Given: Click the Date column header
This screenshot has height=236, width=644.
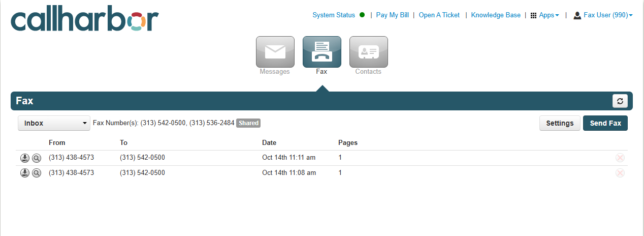Looking at the screenshot, I should pyautogui.click(x=269, y=142).
